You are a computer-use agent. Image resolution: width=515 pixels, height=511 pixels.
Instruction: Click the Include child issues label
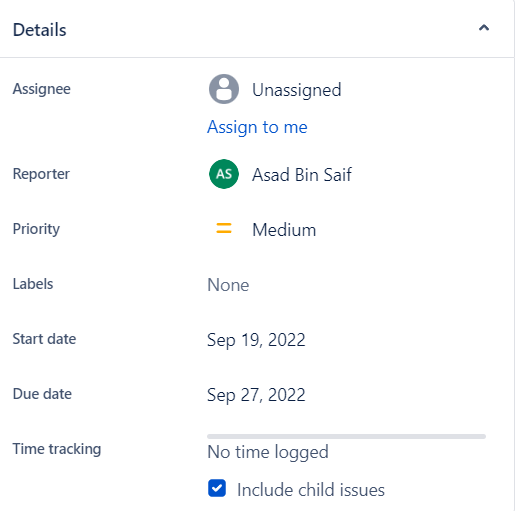click(x=311, y=490)
